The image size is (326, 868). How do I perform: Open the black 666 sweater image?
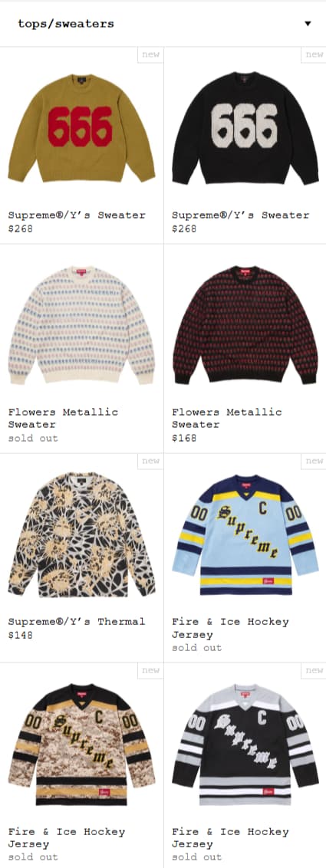click(245, 128)
